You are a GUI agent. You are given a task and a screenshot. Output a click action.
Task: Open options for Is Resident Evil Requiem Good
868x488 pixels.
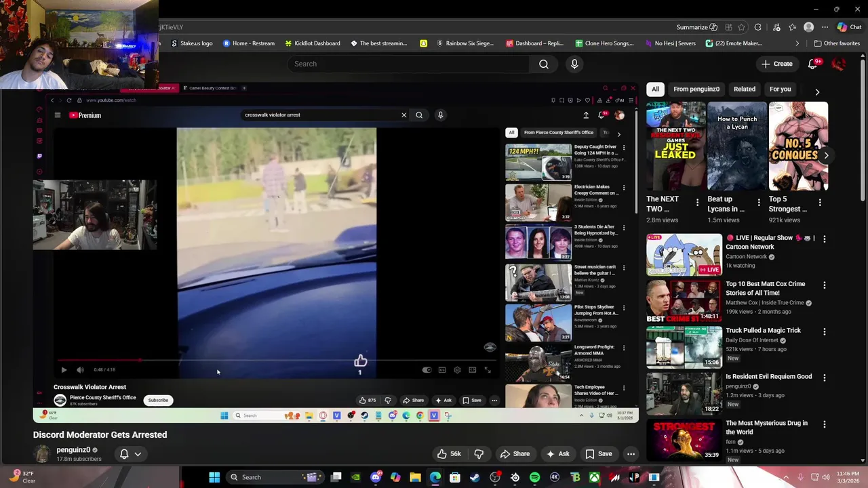825,378
